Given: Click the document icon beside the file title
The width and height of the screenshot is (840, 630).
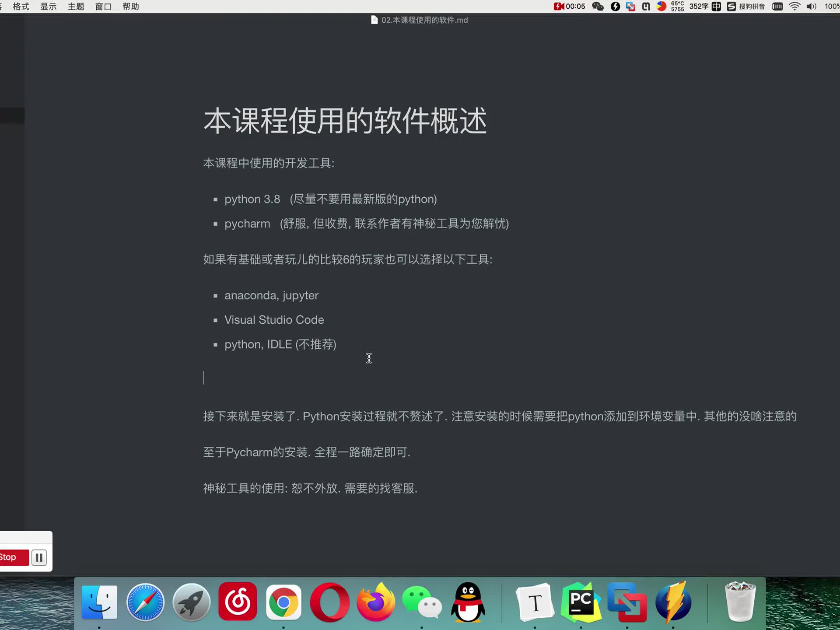Looking at the screenshot, I should click(x=374, y=20).
